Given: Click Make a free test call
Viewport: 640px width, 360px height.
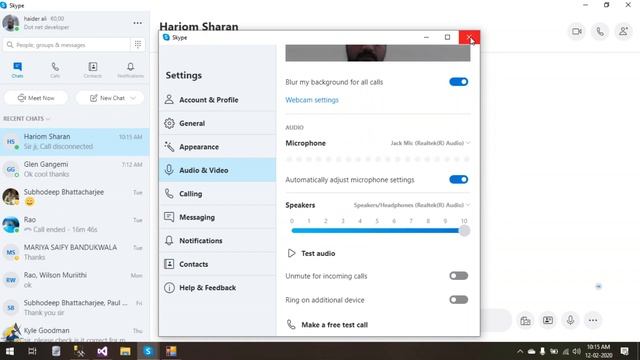Looking at the screenshot, I should pyautogui.click(x=334, y=325).
